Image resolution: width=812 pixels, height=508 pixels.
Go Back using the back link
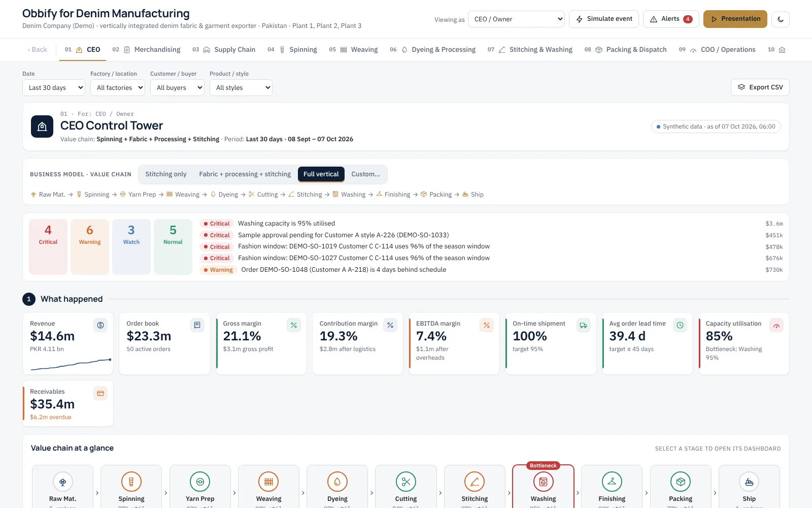point(37,50)
